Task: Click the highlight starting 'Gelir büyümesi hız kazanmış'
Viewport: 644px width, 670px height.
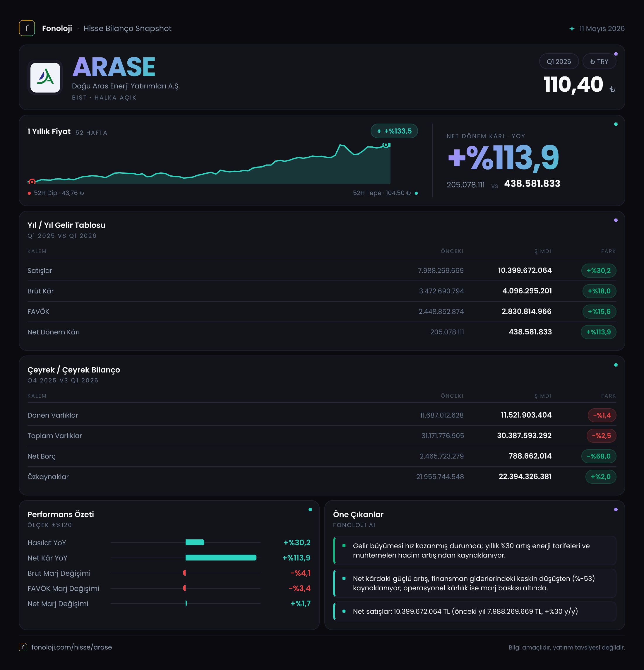Action: point(475,550)
